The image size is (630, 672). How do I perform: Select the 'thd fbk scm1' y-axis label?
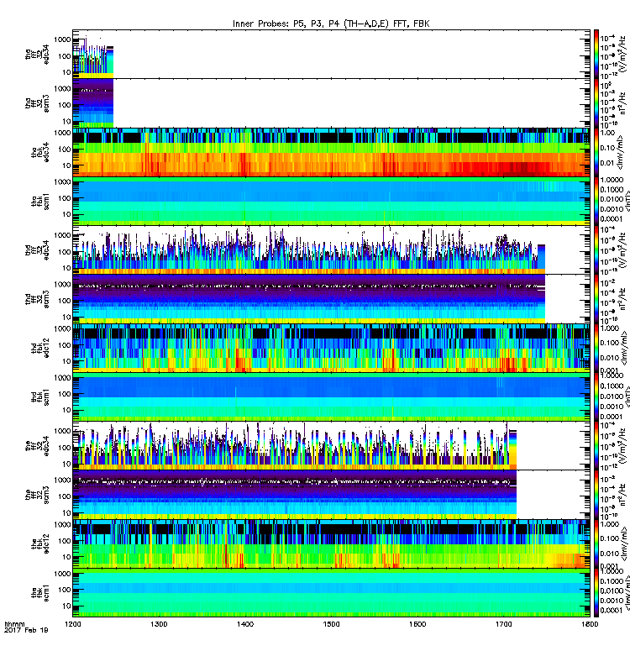[x=40, y=396]
